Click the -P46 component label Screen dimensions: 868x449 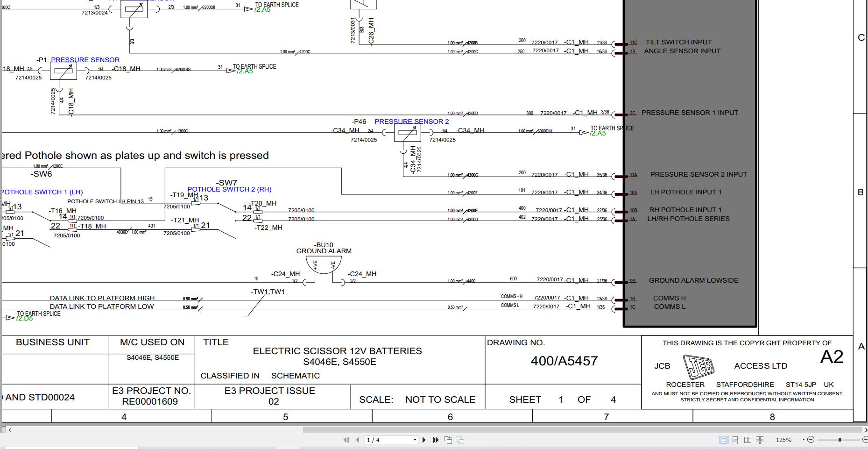pos(359,121)
